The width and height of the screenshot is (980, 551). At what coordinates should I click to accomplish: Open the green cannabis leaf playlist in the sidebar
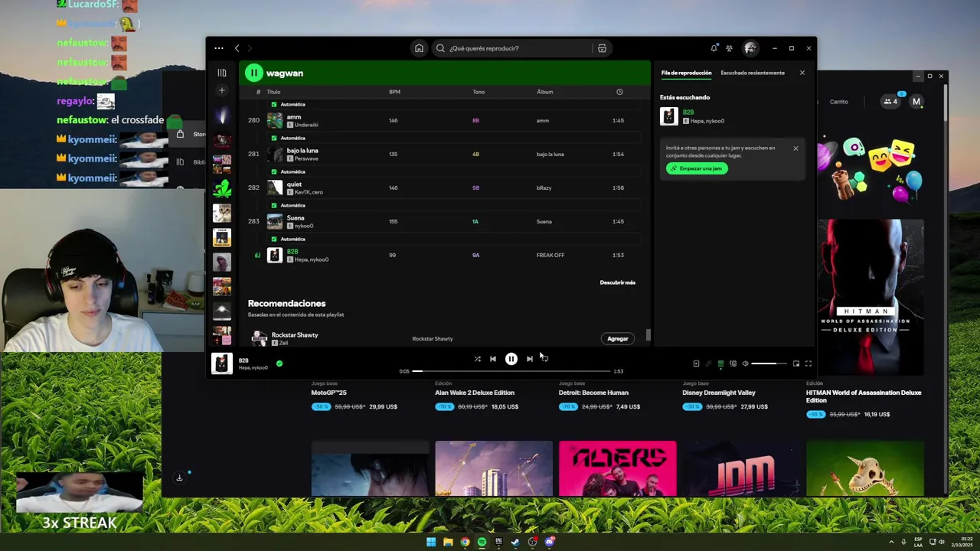coord(222,187)
